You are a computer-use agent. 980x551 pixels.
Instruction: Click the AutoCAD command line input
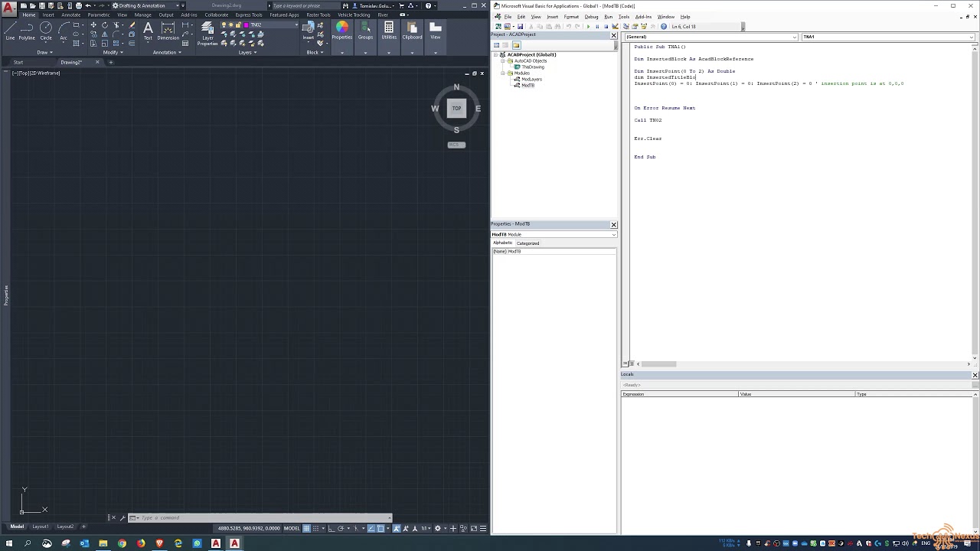(x=260, y=518)
